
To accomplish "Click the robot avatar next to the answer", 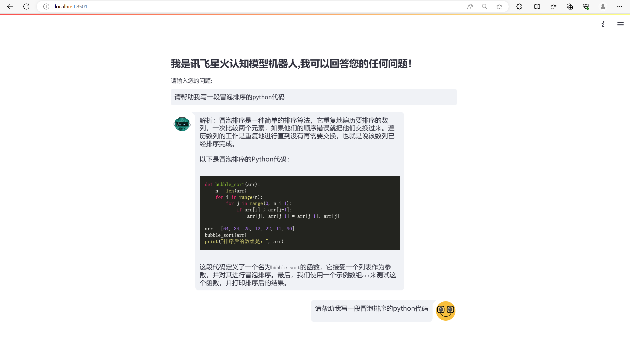I will click(x=182, y=124).
